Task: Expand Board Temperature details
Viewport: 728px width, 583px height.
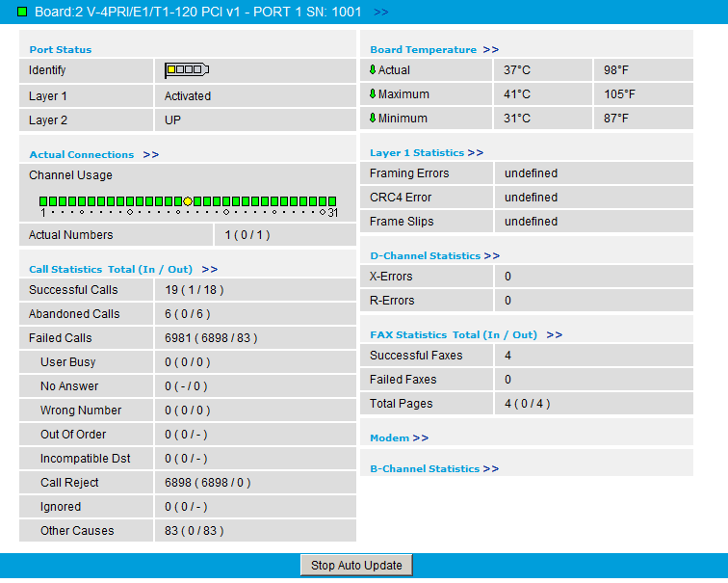Action: point(490,50)
